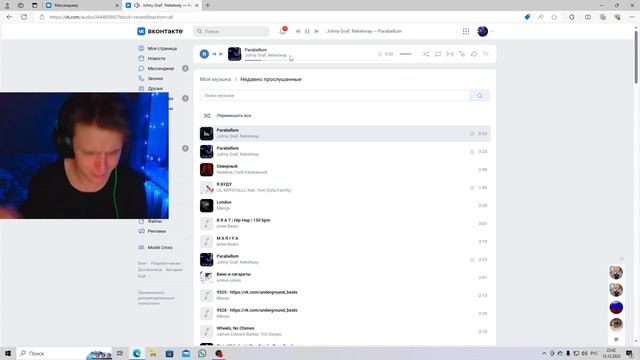Viewport: 640px width, 360px height.
Task: Open chat with the Russian flag avatar
Action: pos(616,307)
